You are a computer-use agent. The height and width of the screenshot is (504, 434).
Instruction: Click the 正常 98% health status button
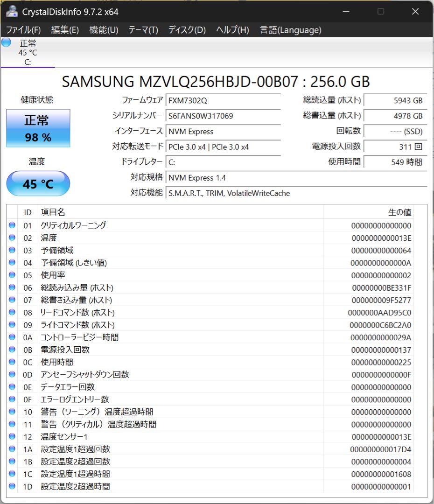tap(37, 128)
